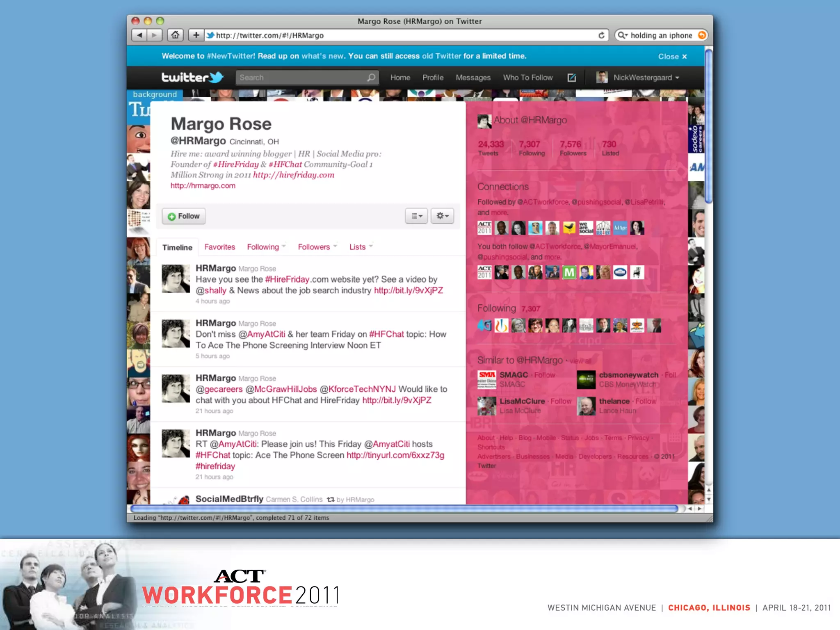Click the add bookmark plus button
This screenshot has width=840, height=630.
(196, 35)
